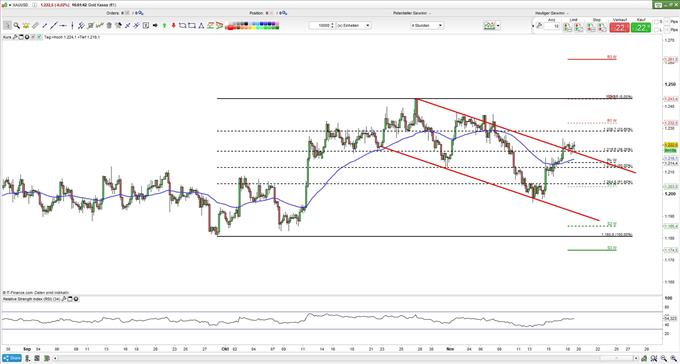Click the Tag Hoch Tief text
The height and width of the screenshot is (364, 680).
[x=72, y=37]
